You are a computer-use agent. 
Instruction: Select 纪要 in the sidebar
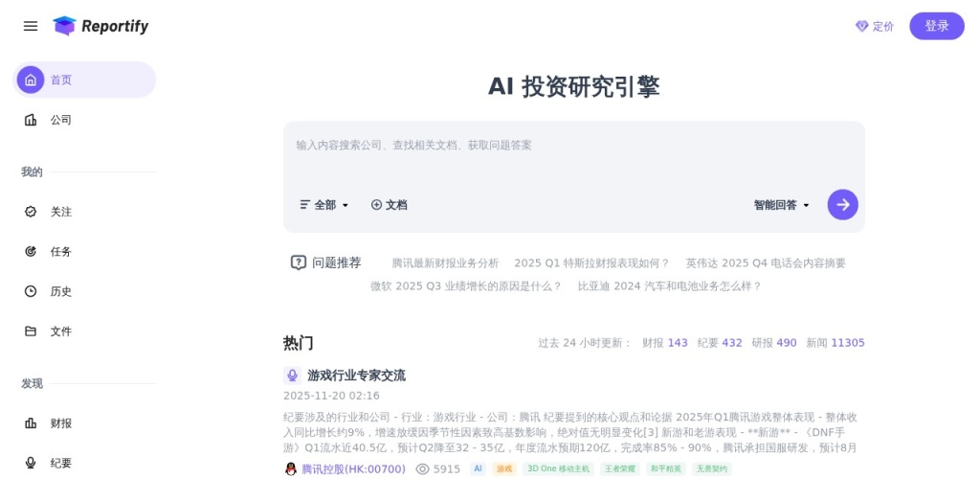click(x=61, y=463)
